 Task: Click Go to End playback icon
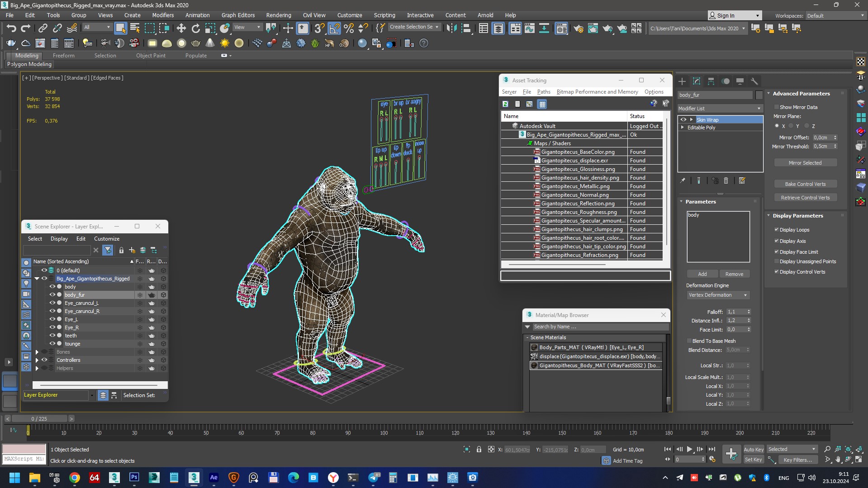tap(712, 449)
